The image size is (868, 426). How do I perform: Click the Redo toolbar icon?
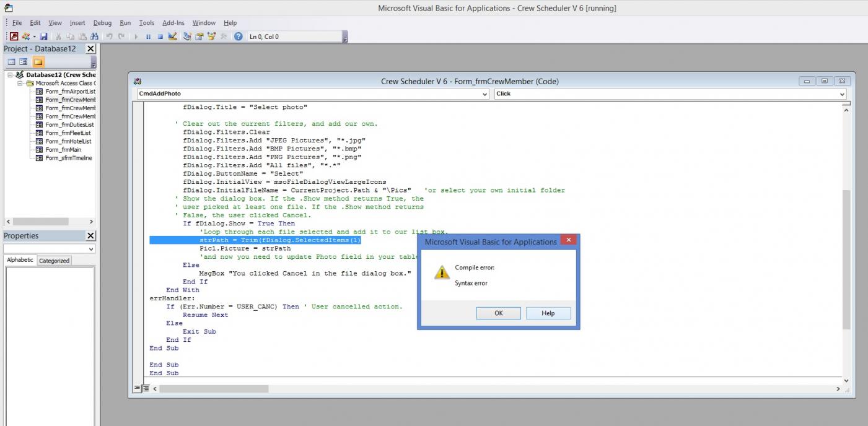point(121,37)
